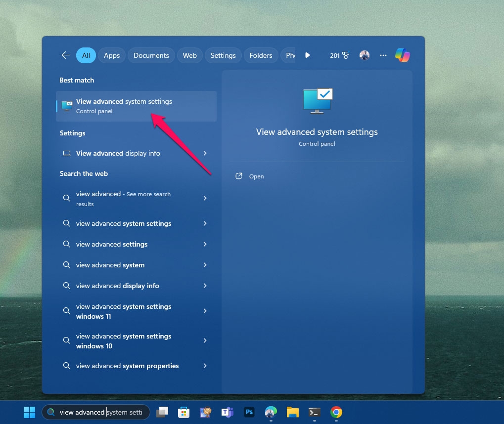Open the three-dot more options menu

coord(383,55)
